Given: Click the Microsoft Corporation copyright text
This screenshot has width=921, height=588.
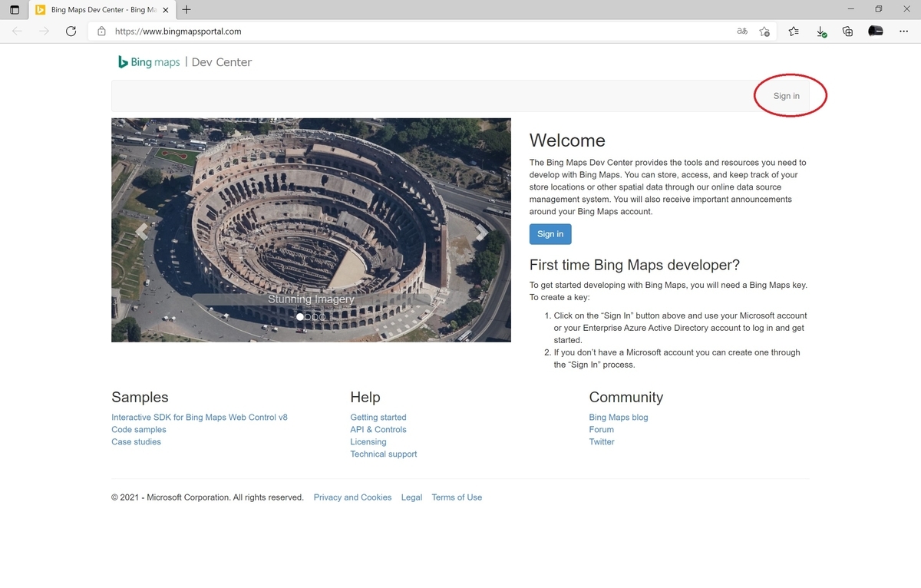Looking at the screenshot, I should click(207, 497).
